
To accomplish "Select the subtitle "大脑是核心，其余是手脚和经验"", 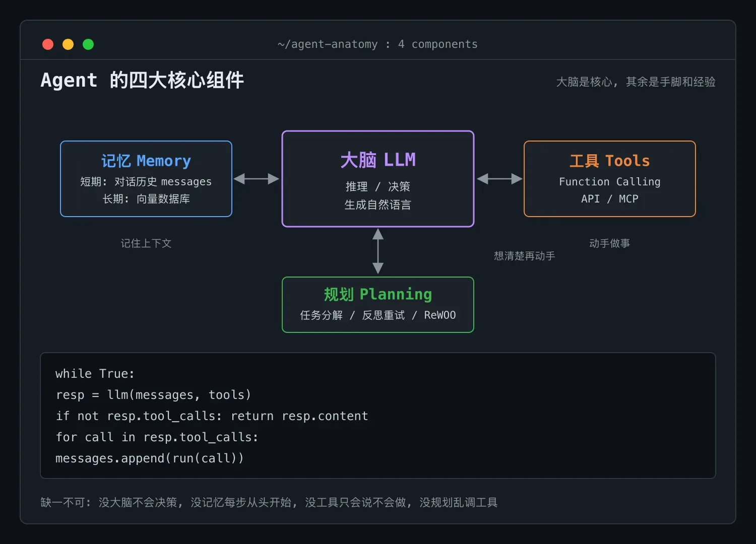I will click(x=636, y=82).
